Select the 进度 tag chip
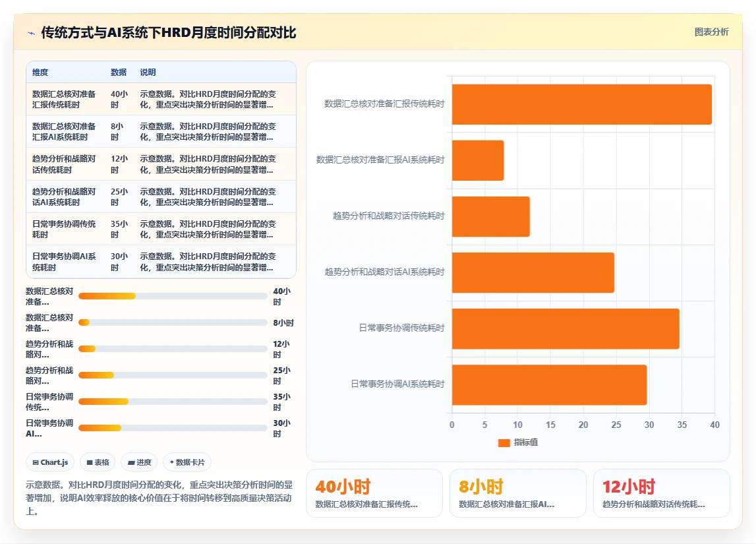This screenshot has width=756, height=544. click(139, 462)
